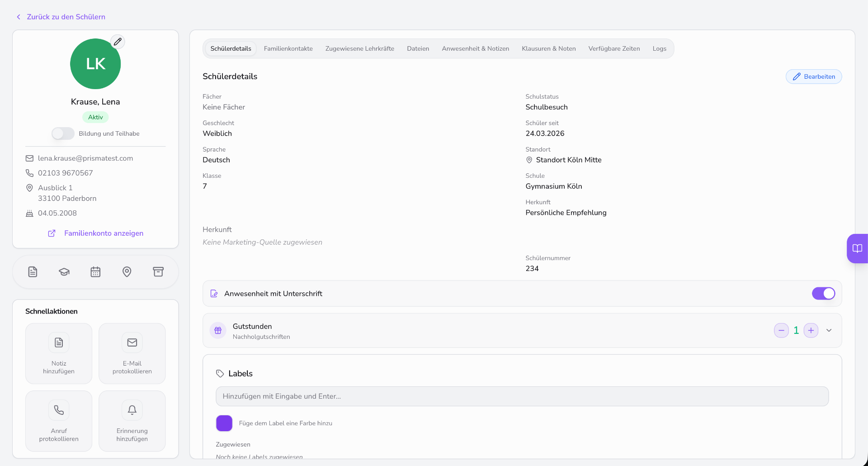Click the phone number 02103 9670567
The image size is (868, 466).
66,173
